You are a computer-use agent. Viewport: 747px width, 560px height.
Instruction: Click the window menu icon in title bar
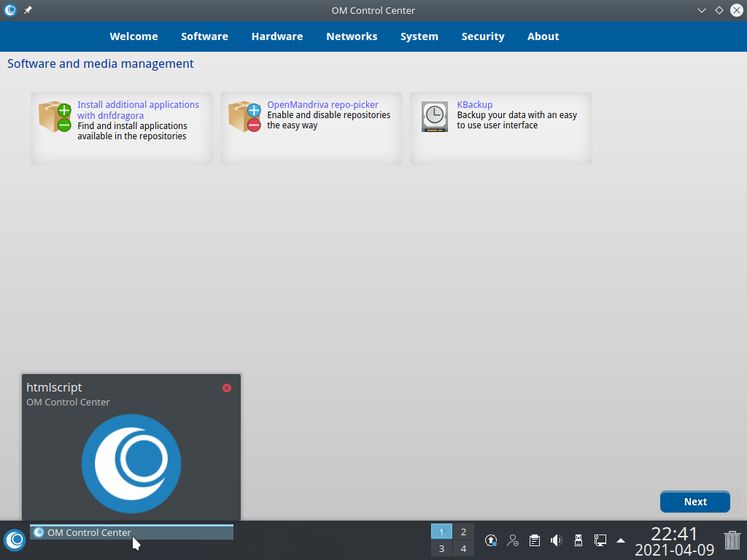coord(10,10)
